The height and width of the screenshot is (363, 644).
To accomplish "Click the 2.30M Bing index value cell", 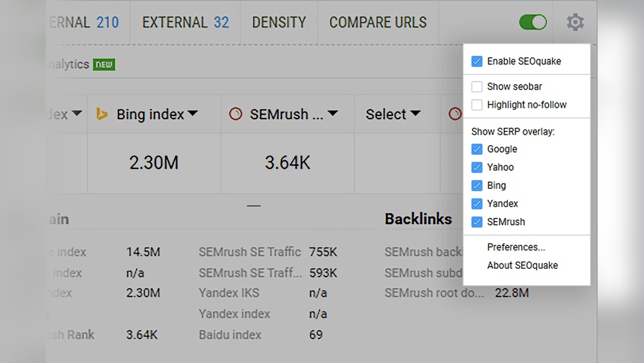I will [x=154, y=162].
